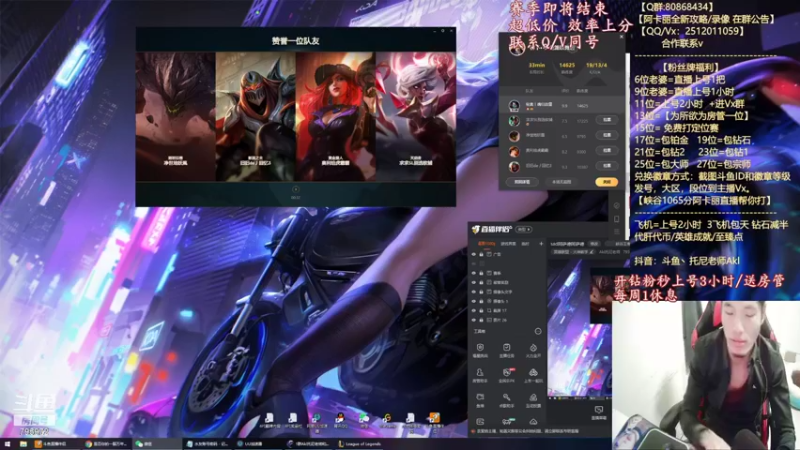The image size is (800, 450).
Task: Toggle visibility eye of the 摄像头文字 layer
Action: (473, 292)
